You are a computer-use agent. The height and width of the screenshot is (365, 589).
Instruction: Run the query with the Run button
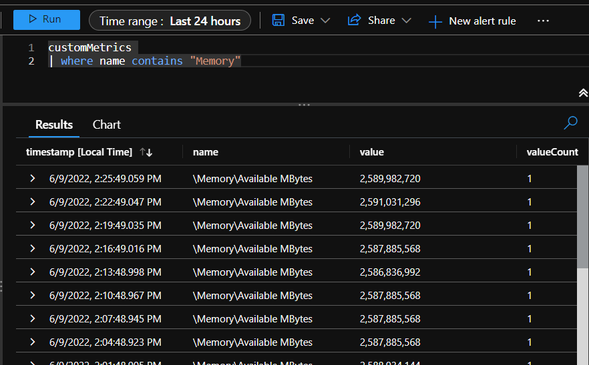(x=47, y=20)
